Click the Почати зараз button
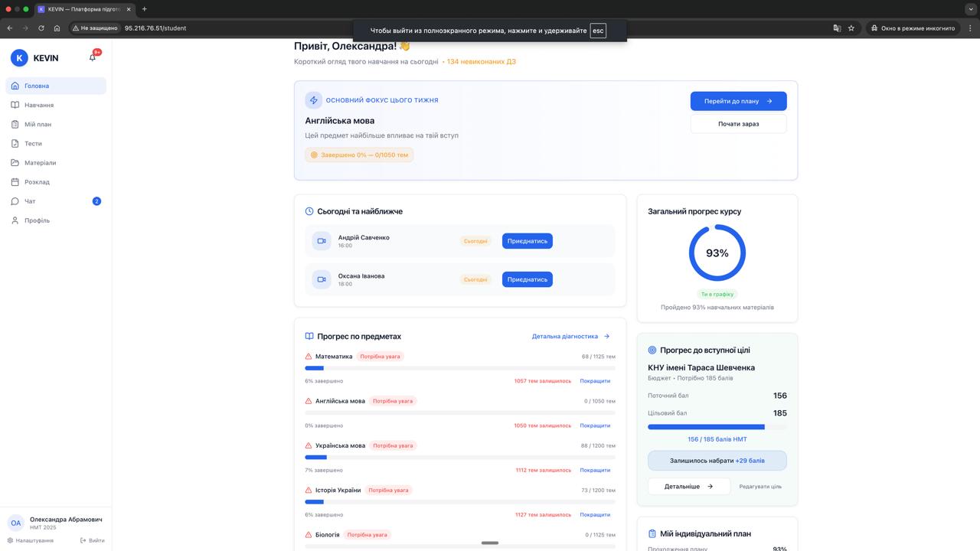The width and height of the screenshot is (980, 551). click(738, 124)
